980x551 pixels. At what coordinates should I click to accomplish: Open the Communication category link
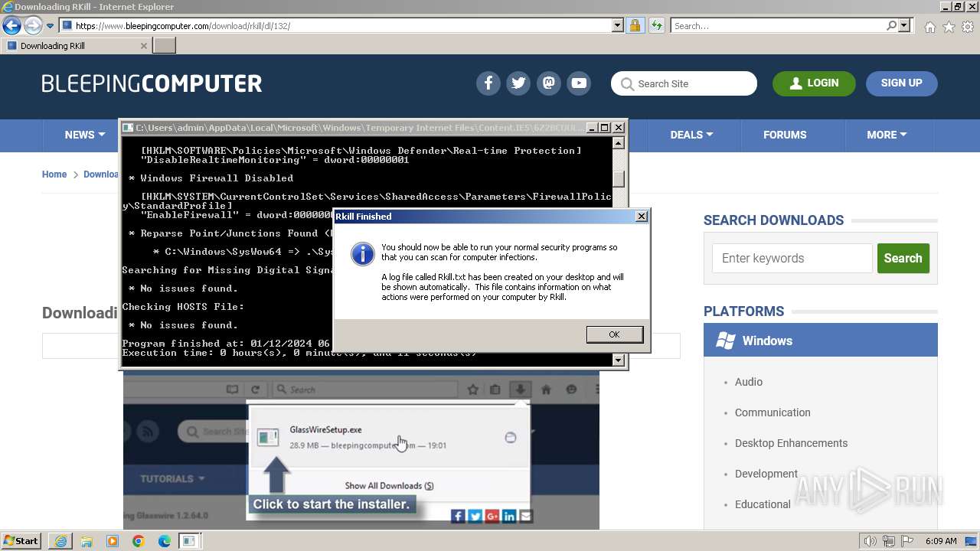pos(773,412)
